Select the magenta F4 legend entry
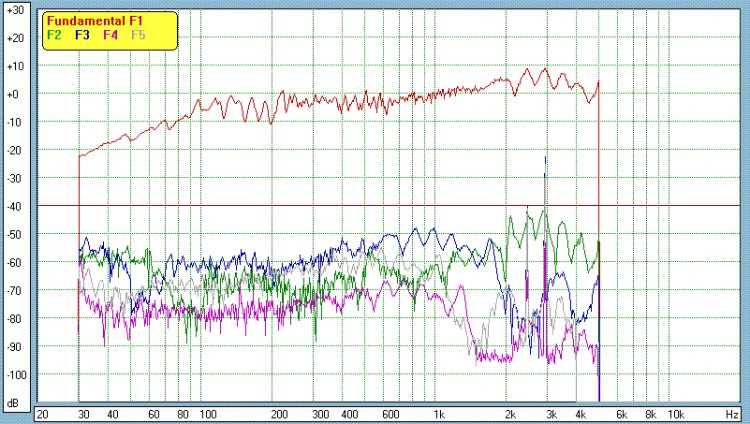Image resolution: width=750 pixels, height=424 pixels. tap(110, 35)
